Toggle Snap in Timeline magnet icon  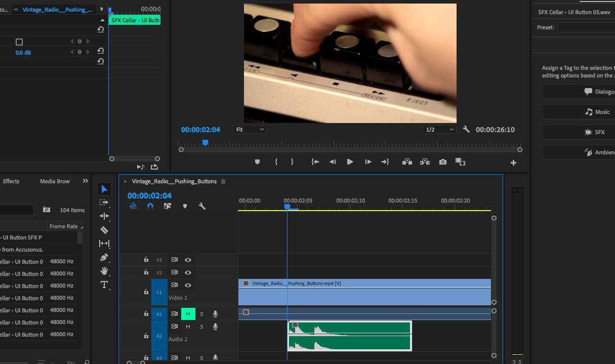[150, 206]
